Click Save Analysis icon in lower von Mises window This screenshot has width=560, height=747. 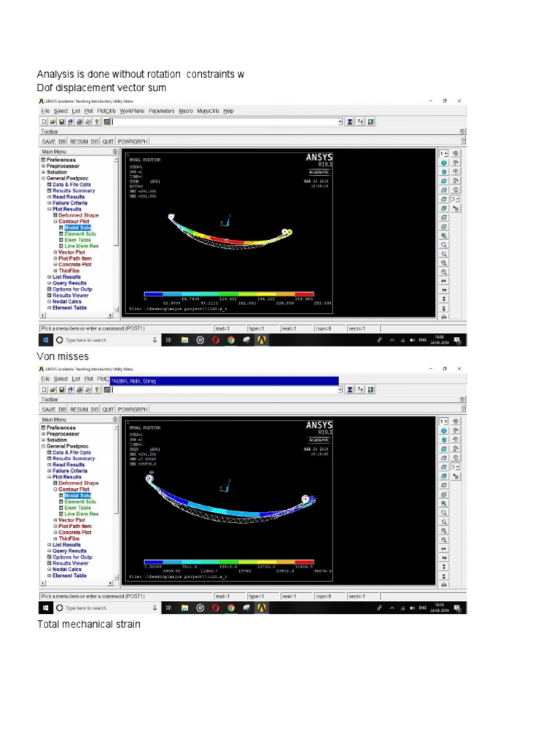(61, 390)
